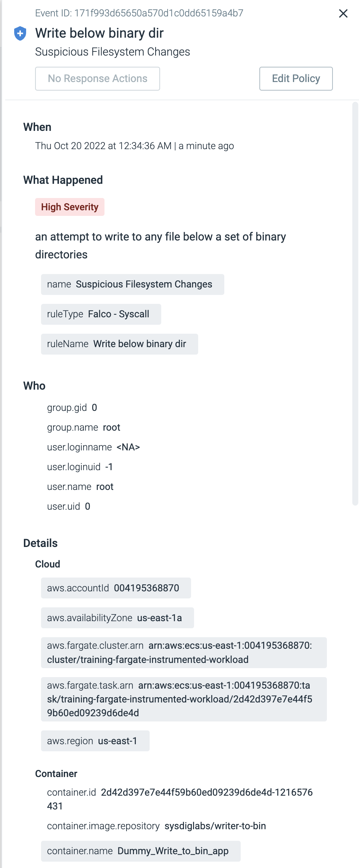
Task: Close the event details panel
Action: coord(343,13)
